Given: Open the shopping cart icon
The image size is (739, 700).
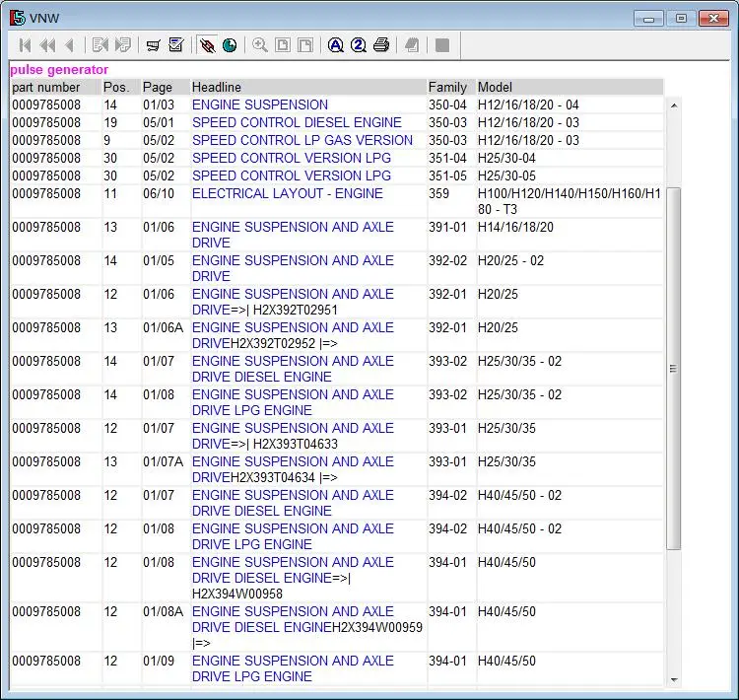Looking at the screenshot, I should coord(153,45).
